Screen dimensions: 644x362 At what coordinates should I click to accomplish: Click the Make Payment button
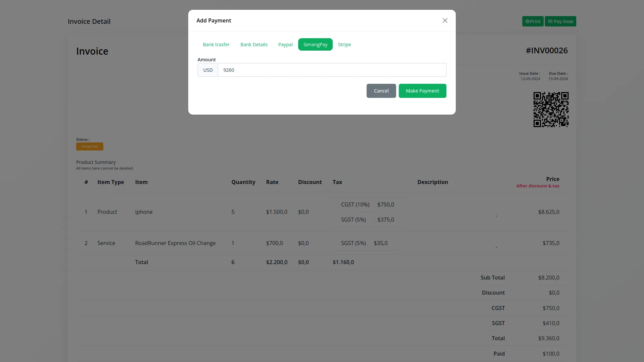422,91
